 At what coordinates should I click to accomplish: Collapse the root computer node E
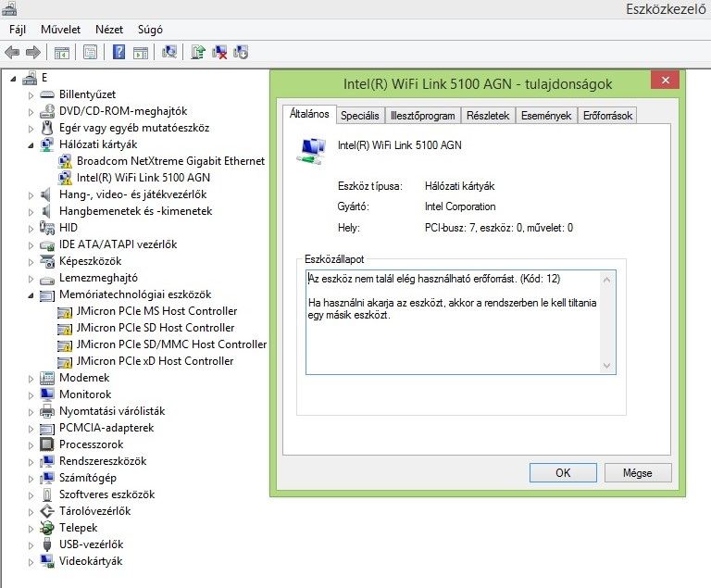click(x=13, y=79)
